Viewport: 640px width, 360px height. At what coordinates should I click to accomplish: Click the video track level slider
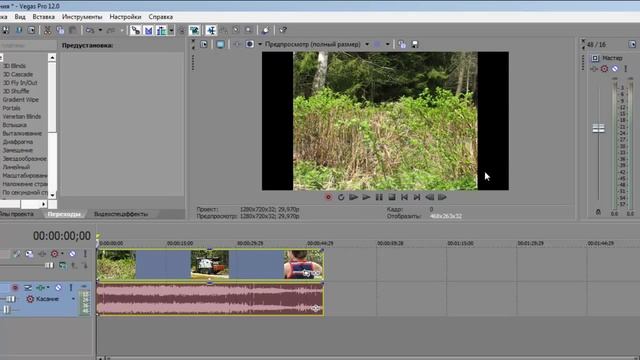point(49,266)
